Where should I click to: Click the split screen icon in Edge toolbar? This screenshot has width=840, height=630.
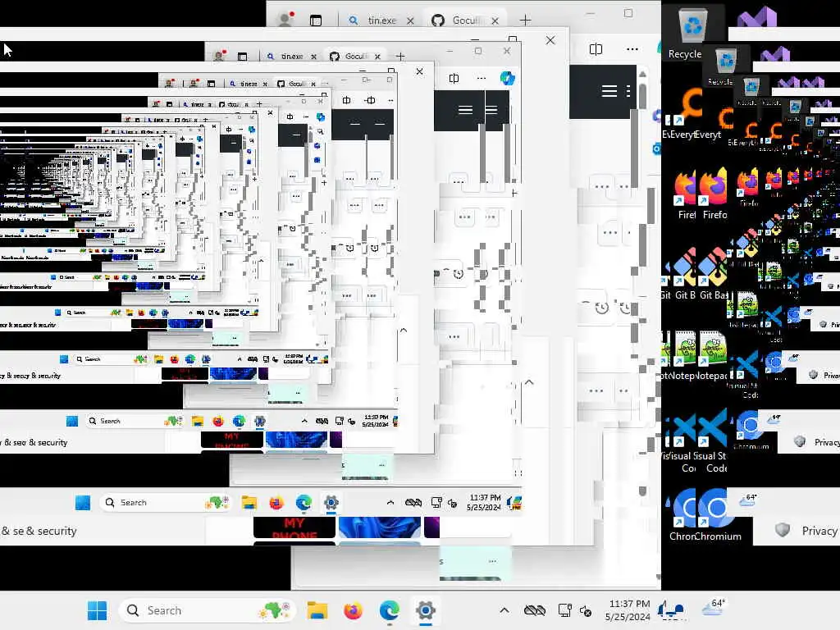pyautogui.click(x=596, y=49)
